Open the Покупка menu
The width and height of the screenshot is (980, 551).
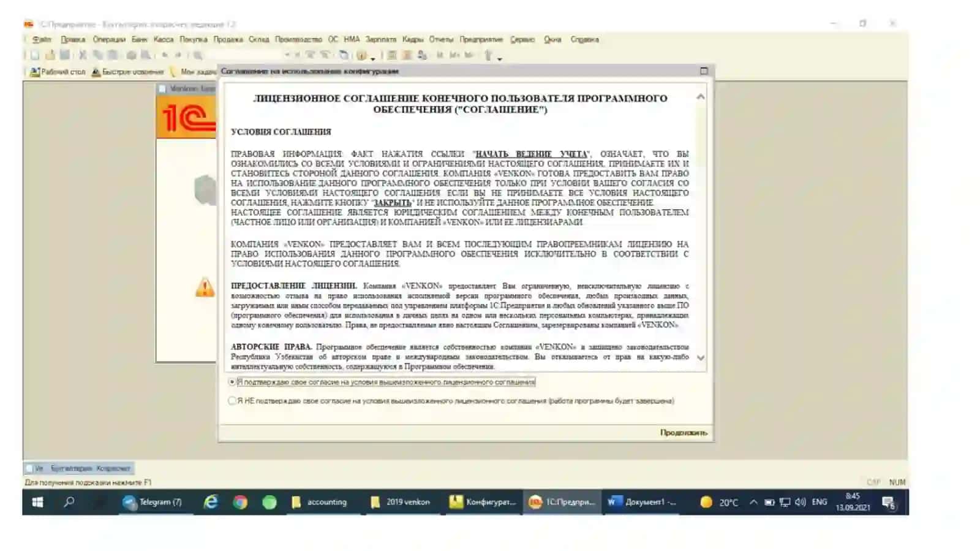(194, 39)
